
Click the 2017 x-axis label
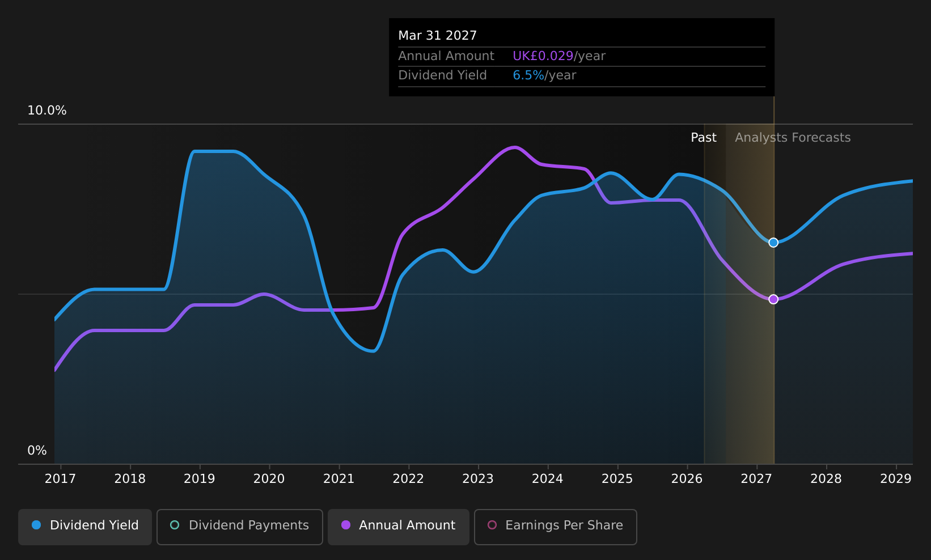pyautogui.click(x=60, y=479)
